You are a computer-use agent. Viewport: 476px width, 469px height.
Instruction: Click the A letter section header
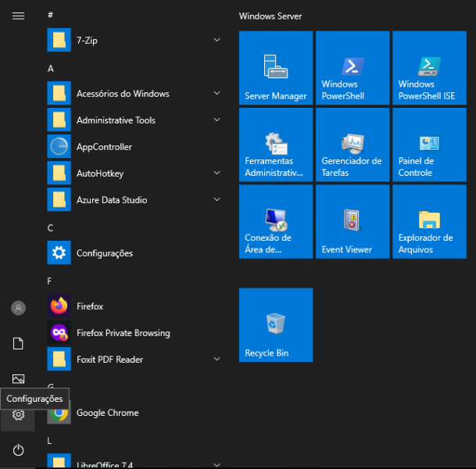50,68
